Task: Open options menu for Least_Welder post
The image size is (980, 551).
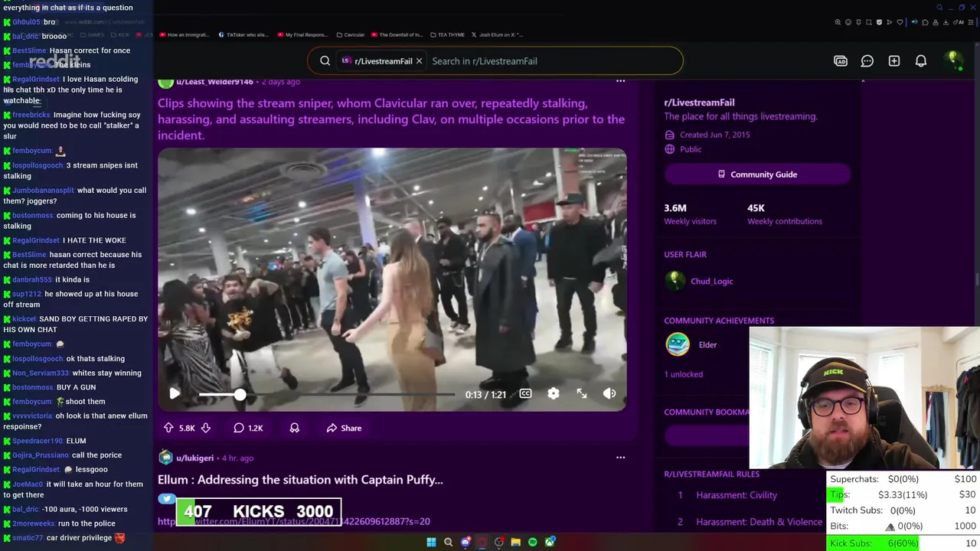Action: [x=620, y=80]
